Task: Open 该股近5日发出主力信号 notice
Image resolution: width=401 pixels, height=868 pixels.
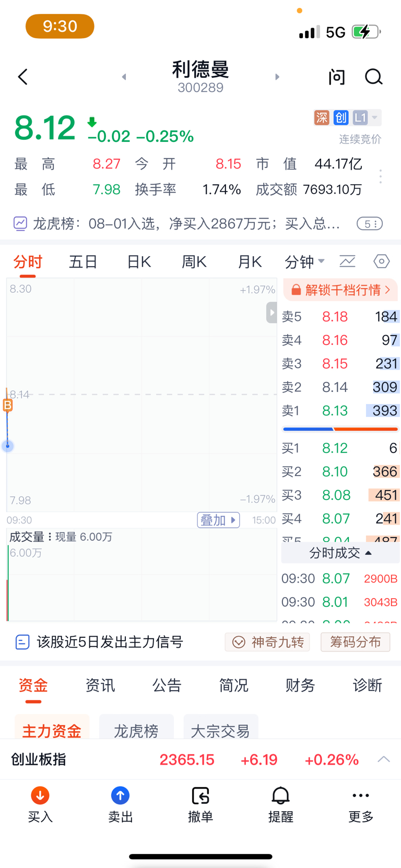Action: click(110, 642)
